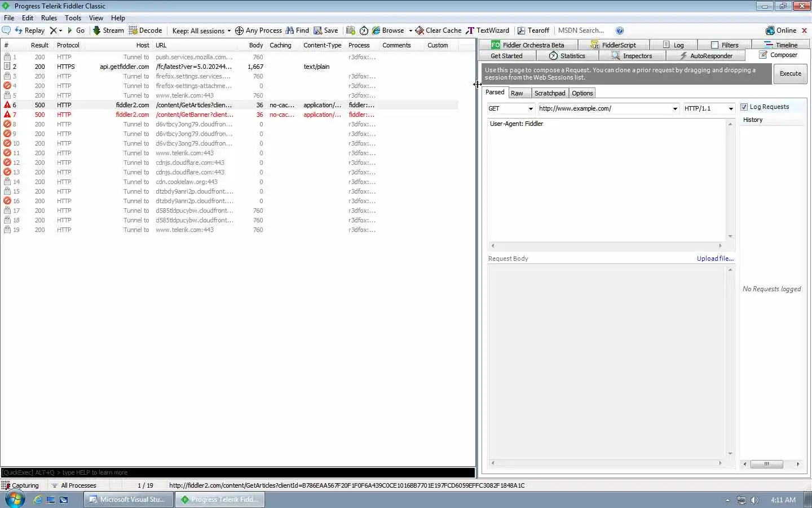This screenshot has height=508, width=812.
Task: Switch to Fiddler Orchestra Beta tab
Action: tap(528, 45)
